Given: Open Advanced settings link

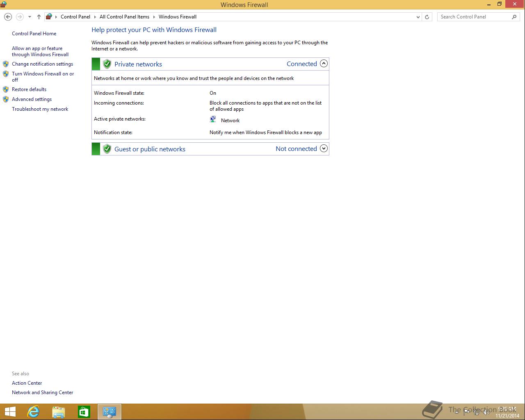Looking at the screenshot, I should click(x=32, y=99).
